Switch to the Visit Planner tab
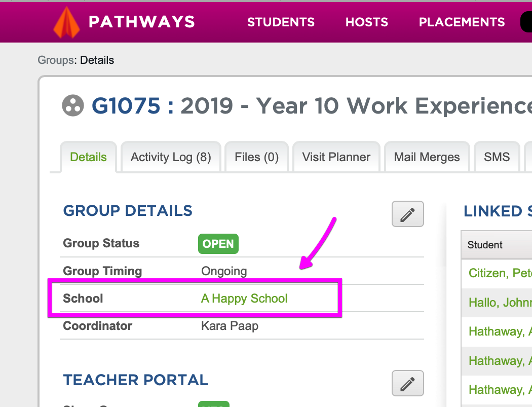 [336, 157]
